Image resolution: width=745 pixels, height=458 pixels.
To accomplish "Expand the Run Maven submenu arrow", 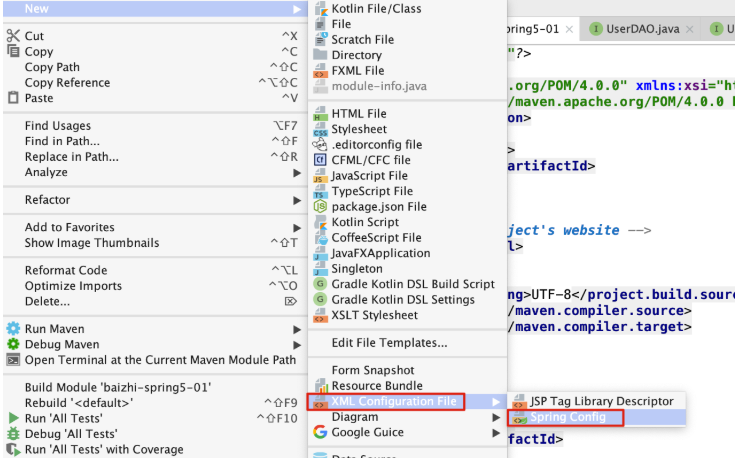I will [x=297, y=329].
